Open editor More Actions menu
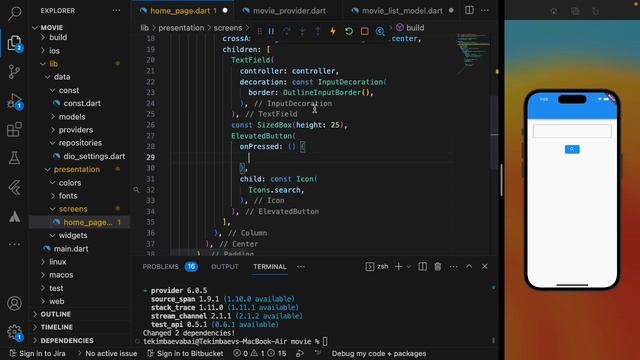 tap(484, 10)
